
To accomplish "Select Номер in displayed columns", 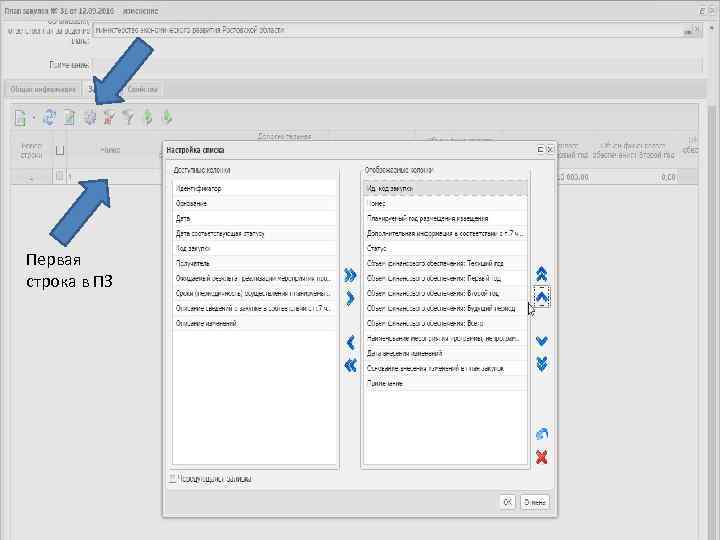I will (445, 203).
